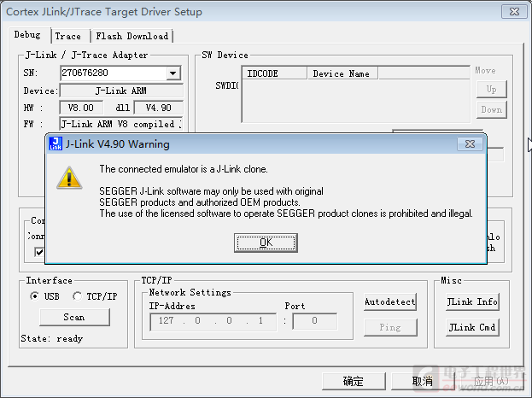Click the Scan button

pos(74,317)
